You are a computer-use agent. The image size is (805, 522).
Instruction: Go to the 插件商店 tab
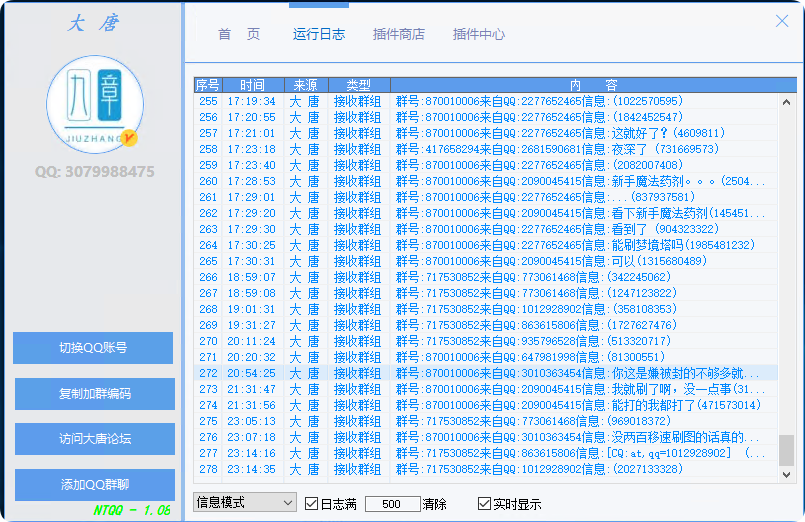[398, 34]
